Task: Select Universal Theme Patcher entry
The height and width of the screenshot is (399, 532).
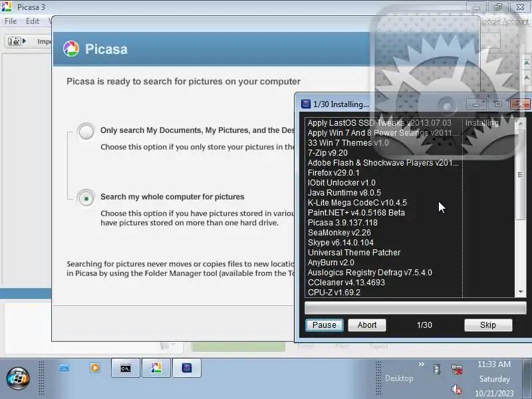Action: tap(354, 253)
